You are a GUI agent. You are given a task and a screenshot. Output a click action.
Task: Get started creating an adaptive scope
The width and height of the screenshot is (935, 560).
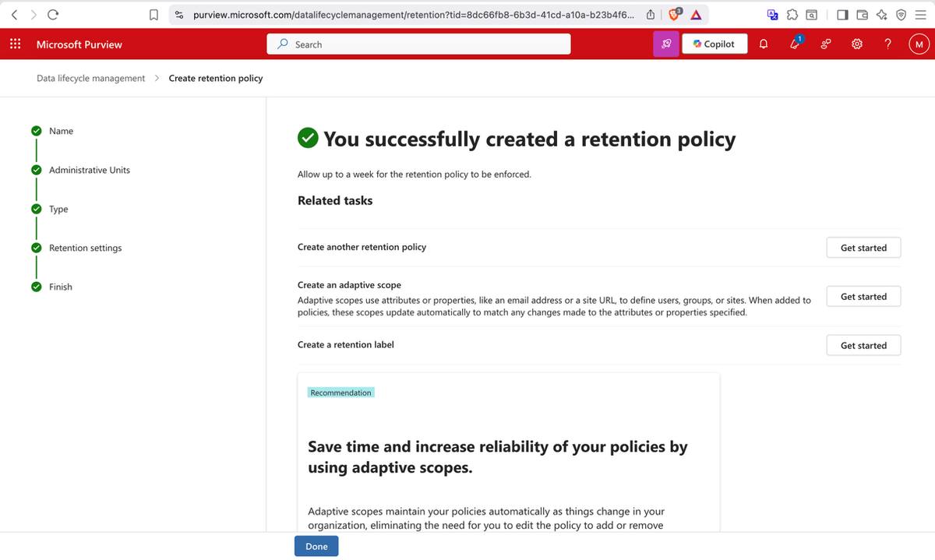pos(863,297)
